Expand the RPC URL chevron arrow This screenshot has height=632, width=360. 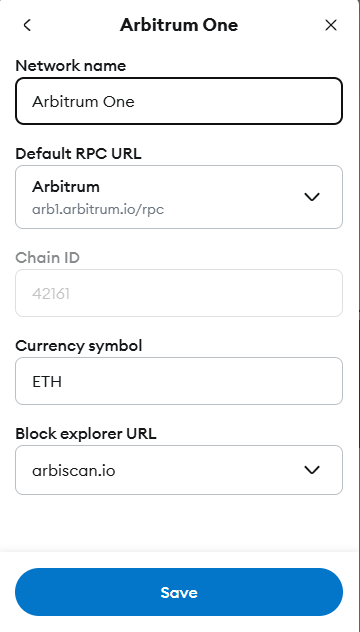tap(312, 197)
